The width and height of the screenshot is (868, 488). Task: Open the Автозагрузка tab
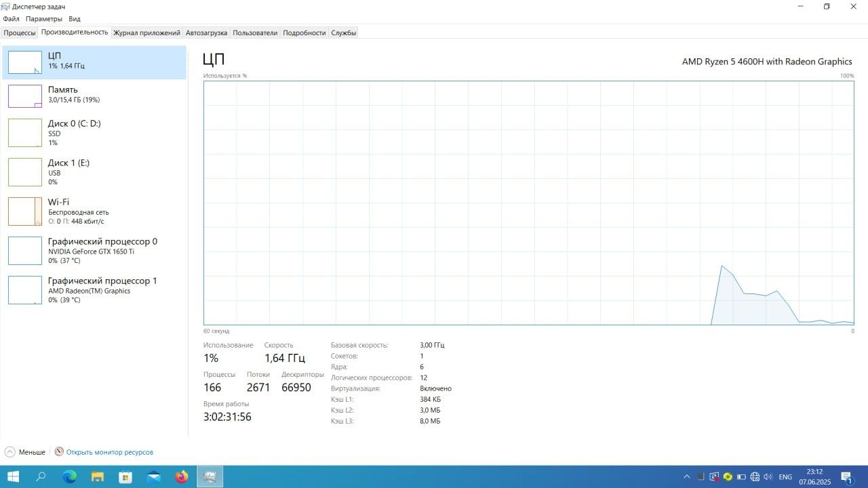click(x=207, y=33)
